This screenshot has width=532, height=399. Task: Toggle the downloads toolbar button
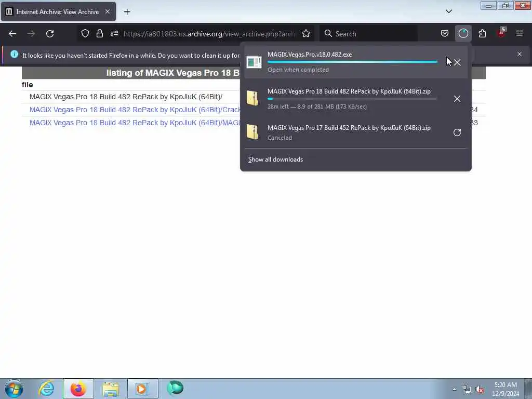463,33
